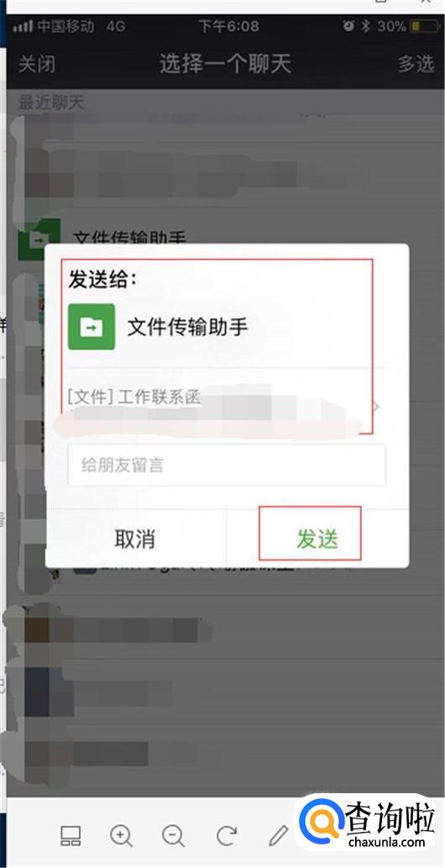The width and height of the screenshot is (445, 868).
Task: Select the pencil edit tool
Action: tap(279, 835)
